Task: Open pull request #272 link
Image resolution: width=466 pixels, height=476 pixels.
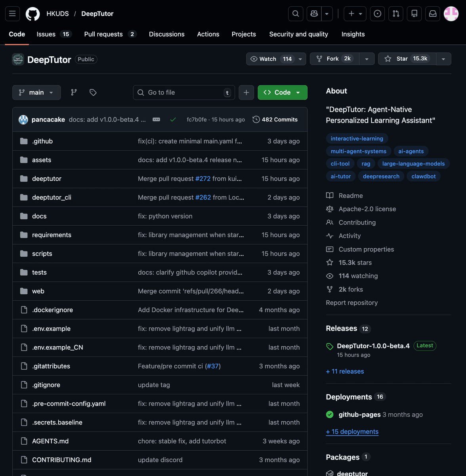Action: tap(203, 178)
